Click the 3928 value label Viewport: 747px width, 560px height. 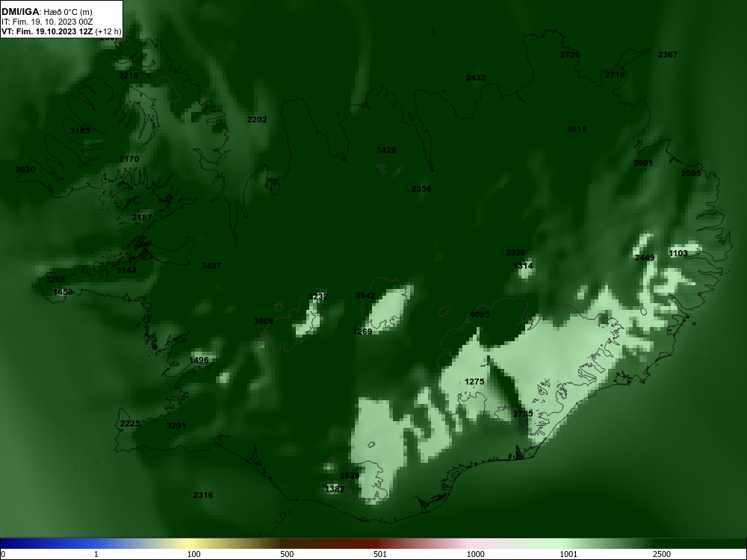tap(515, 252)
